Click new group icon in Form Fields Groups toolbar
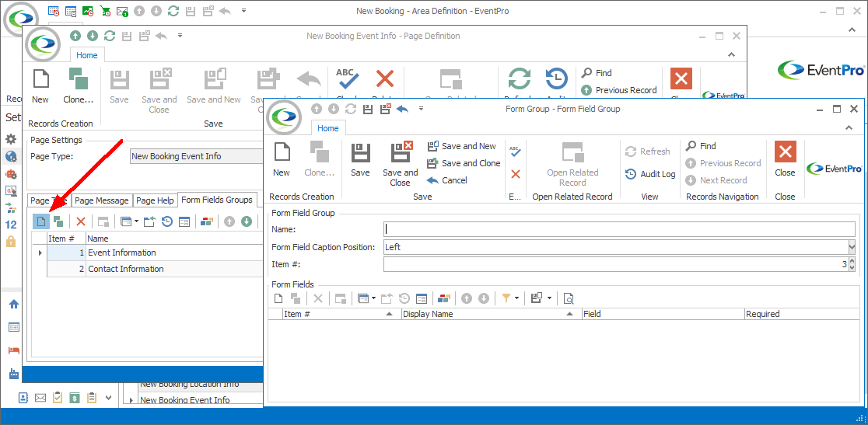Viewport: 868px width, 425px height. pos(41,221)
